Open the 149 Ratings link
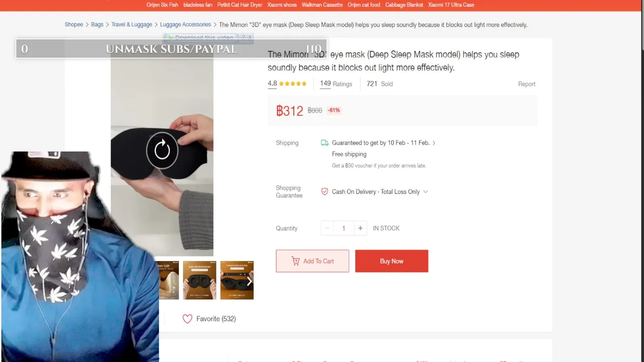The width and height of the screenshot is (644, 362). 336,84
